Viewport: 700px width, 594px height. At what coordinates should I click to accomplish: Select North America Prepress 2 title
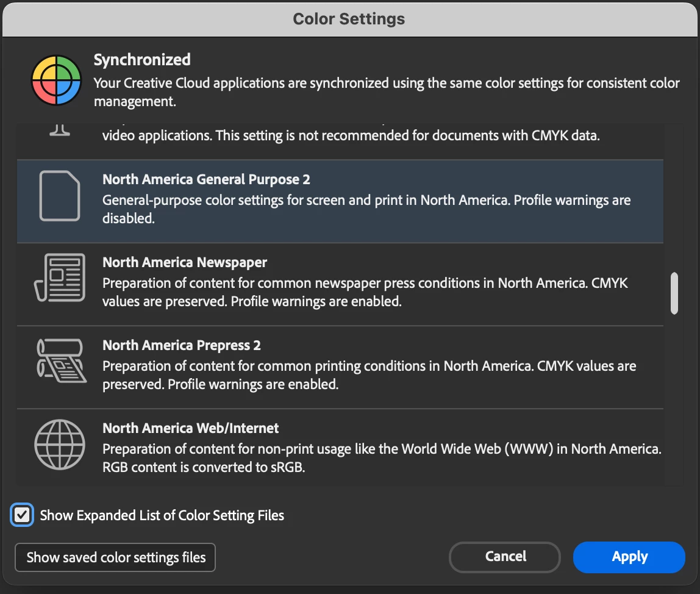click(182, 346)
